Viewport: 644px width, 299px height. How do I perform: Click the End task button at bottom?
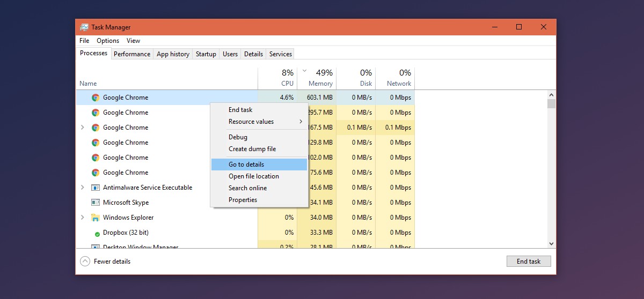tap(529, 261)
